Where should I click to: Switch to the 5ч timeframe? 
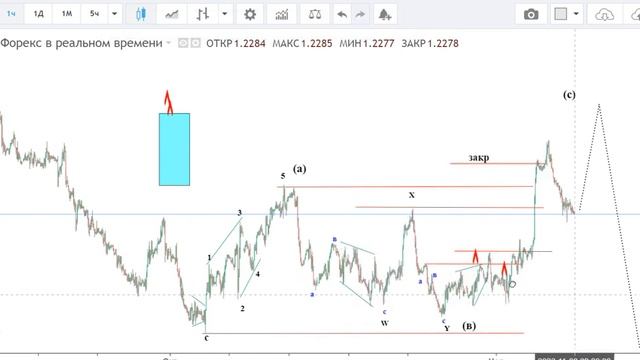[x=94, y=14]
